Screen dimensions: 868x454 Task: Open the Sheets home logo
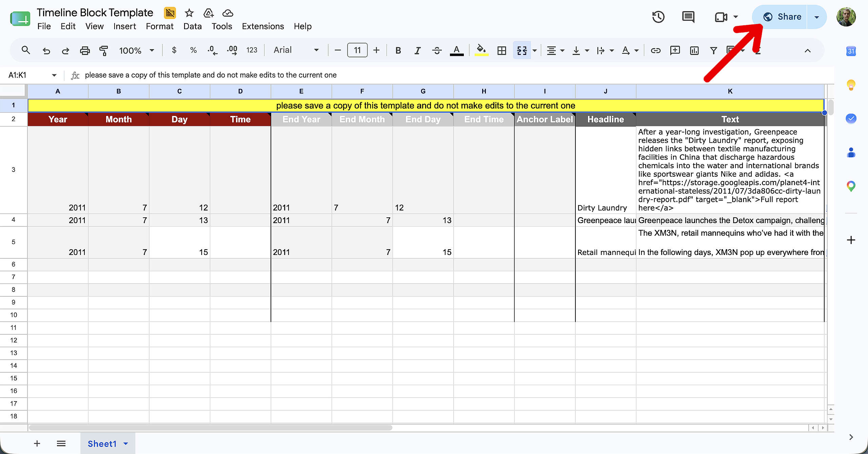click(20, 19)
